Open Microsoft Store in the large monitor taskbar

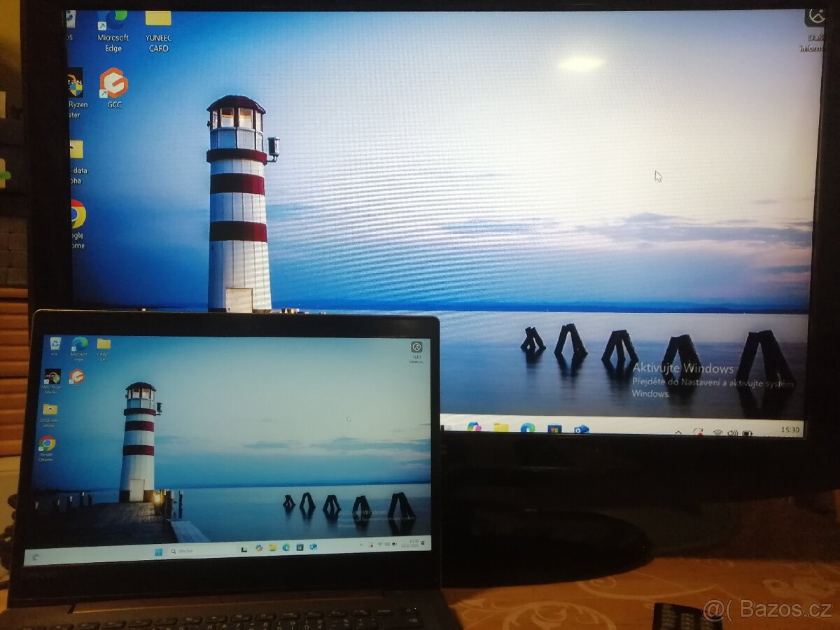pyautogui.click(x=554, y=429)
